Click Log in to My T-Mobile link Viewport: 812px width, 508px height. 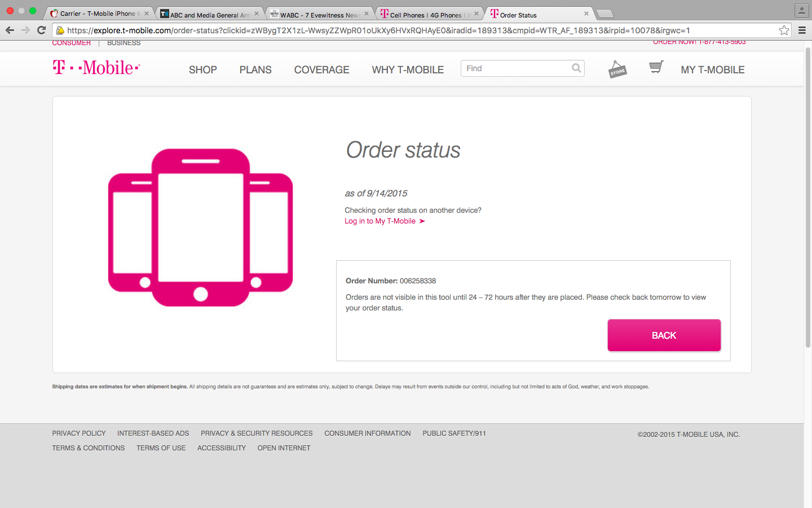(x=385, y=221)
